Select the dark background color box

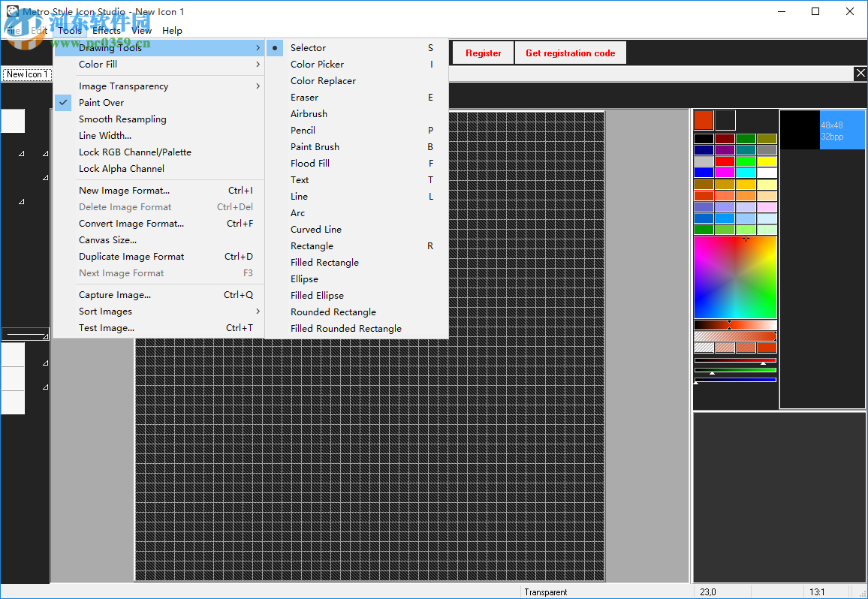(725, 120)
